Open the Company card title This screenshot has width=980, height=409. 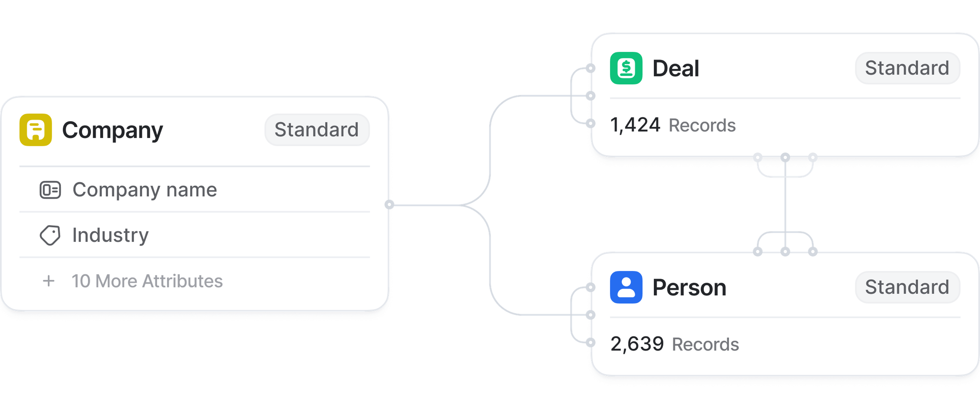tap(112, 130)
